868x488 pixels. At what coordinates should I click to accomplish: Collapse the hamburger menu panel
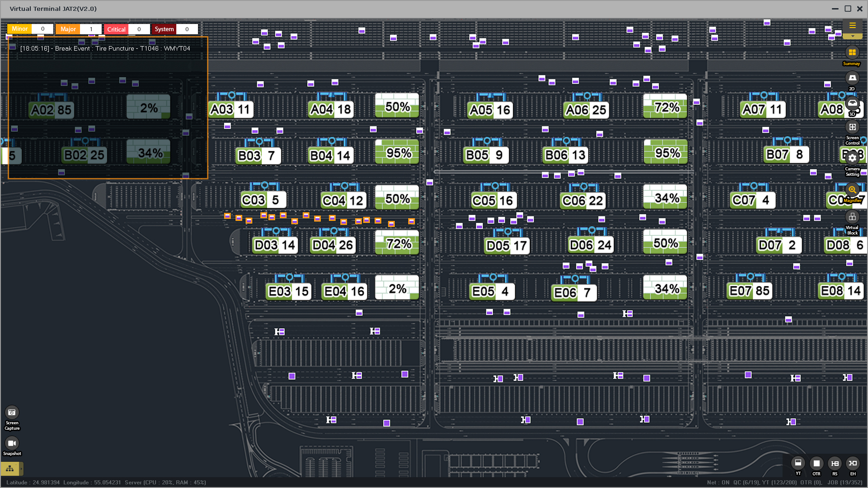[852, 26]
